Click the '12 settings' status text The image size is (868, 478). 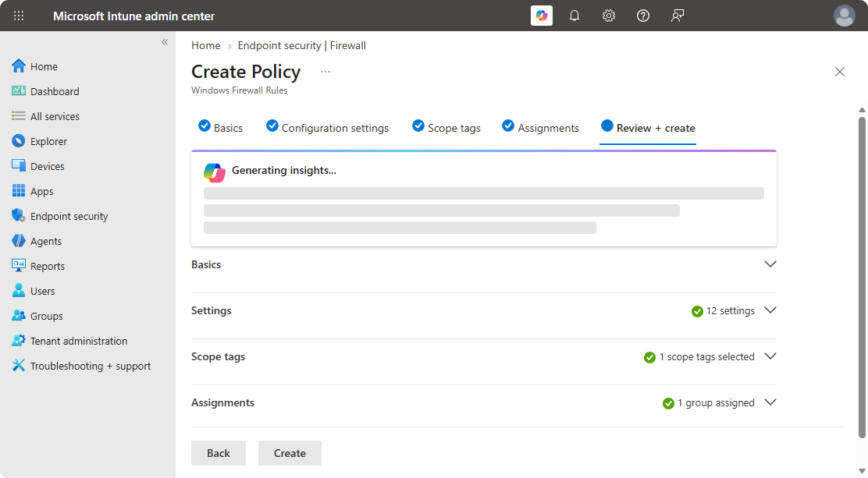tap(730, 311)
